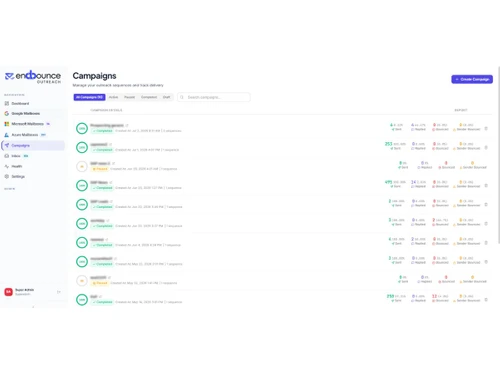Click trash icon of second campaign row
Screen dimensions: 500x375
click(486, 148)
